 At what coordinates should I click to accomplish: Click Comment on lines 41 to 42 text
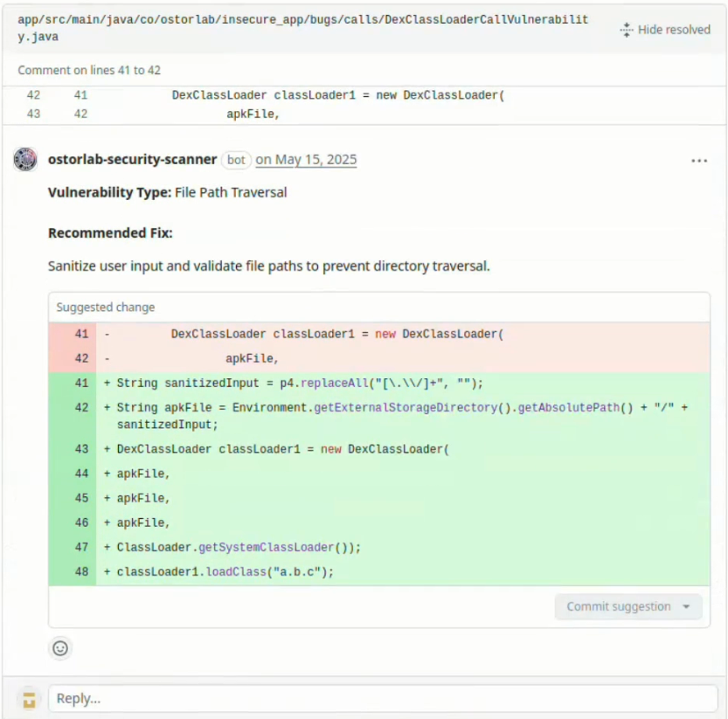[x=89, y=70]
